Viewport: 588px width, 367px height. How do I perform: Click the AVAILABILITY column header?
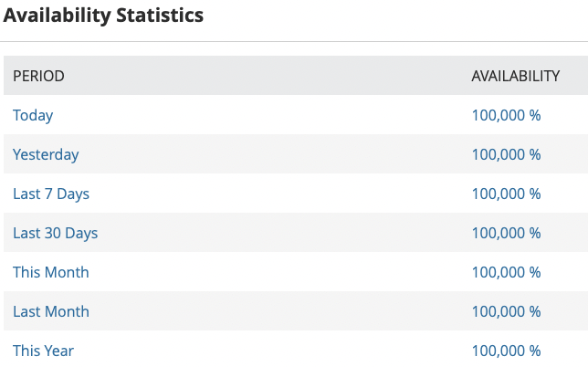(x=516, y=76)
